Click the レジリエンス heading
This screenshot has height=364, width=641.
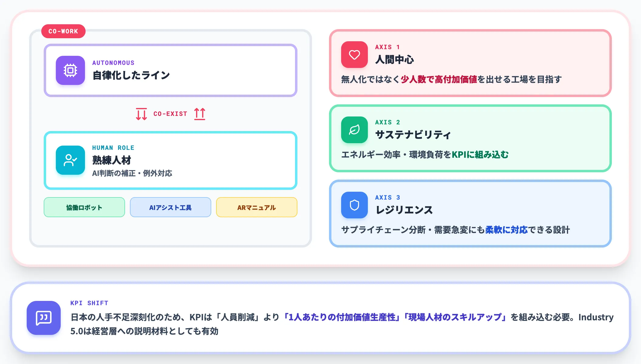coord(404,210)
